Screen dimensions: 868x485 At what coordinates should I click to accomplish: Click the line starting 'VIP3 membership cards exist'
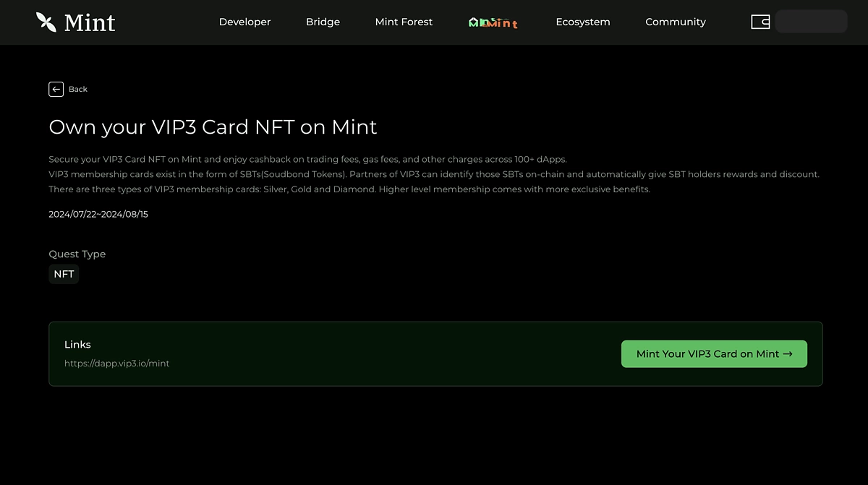click(434, 174)
